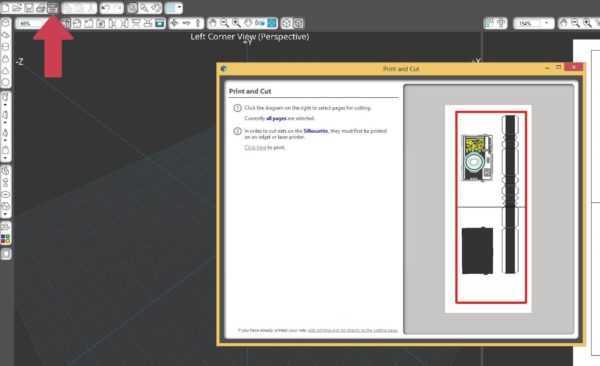Click the New file icon in the top toolbar
Screen dimensions: 600x366
click(5, 8)
